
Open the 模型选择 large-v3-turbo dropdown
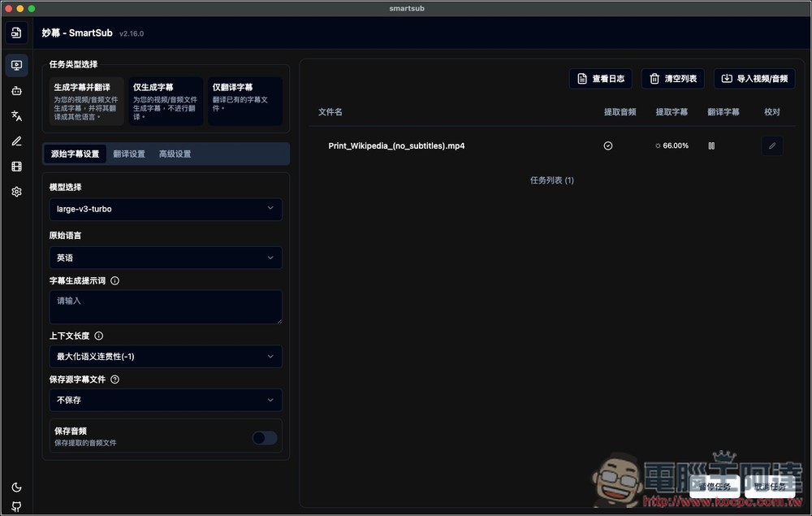tap(166, 210)
